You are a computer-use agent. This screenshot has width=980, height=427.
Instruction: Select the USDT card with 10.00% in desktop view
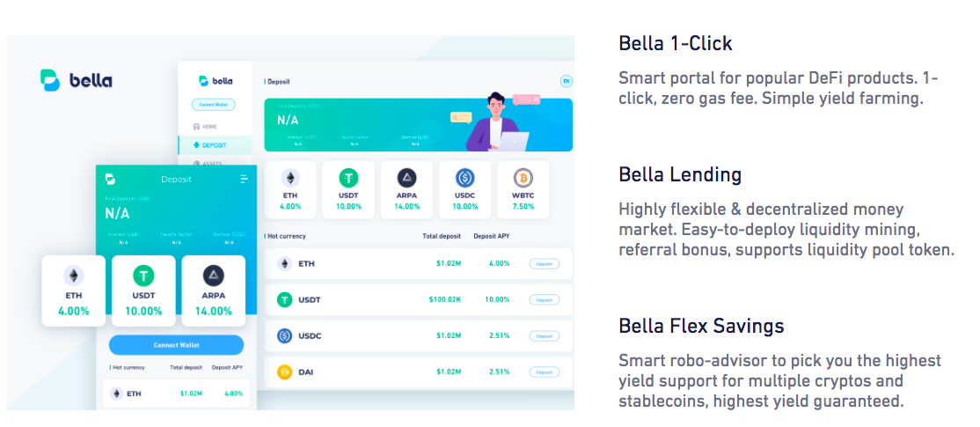[348, 190]
